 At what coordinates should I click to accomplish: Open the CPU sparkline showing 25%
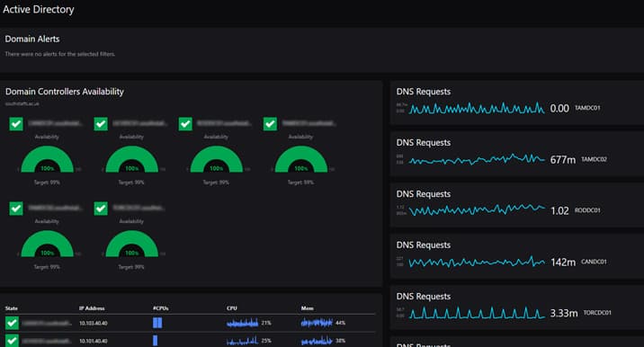pyautogui.click(x=242, y=341)
